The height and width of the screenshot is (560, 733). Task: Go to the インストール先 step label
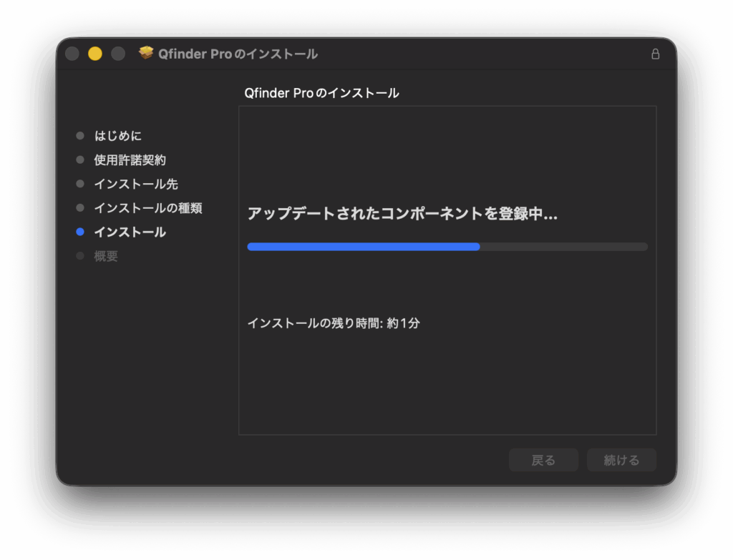tap(136, 184)
